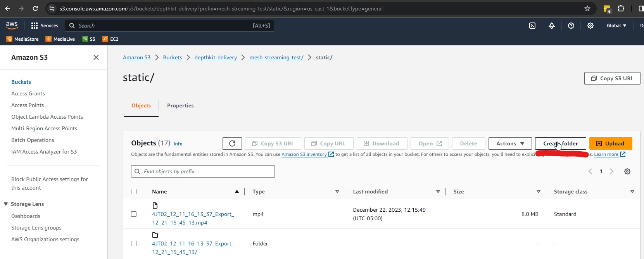Open the console settings gear in top bar
Viewport: 644px width, 259px height.
pos(590,26)
